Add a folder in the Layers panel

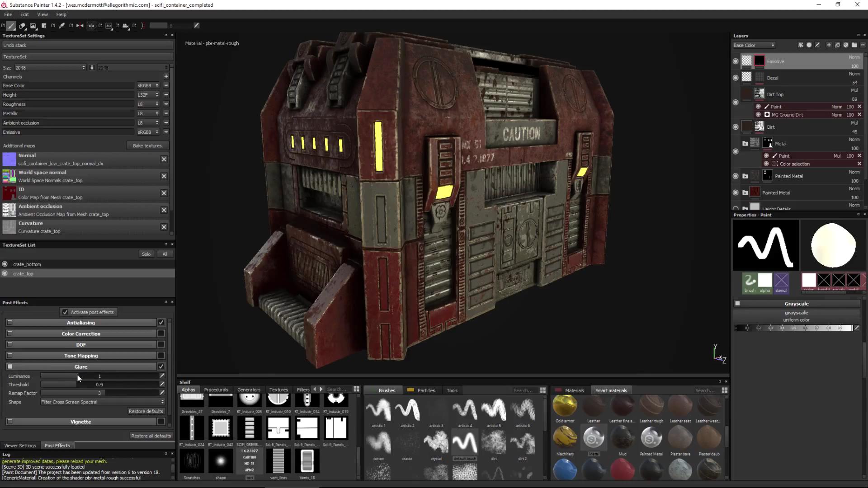(854, 45)
